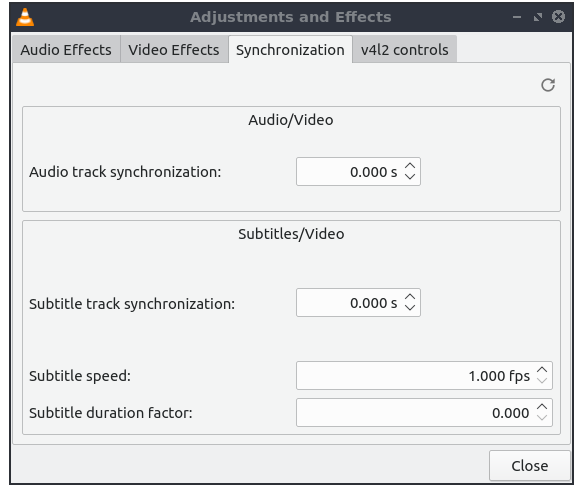Viewport: 582px width, 487px height.
Task: Increase audio track synchronization value
Action: point(410,166)
